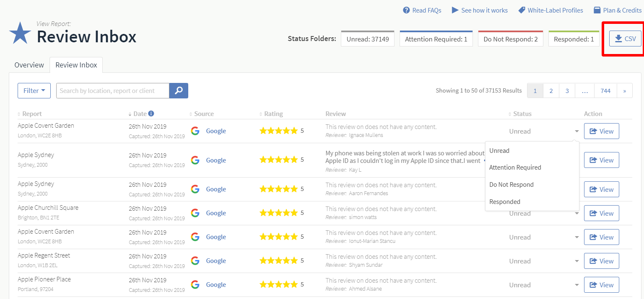Click reviewer name simon watts
Screen dimensions: 644x299
363,217
